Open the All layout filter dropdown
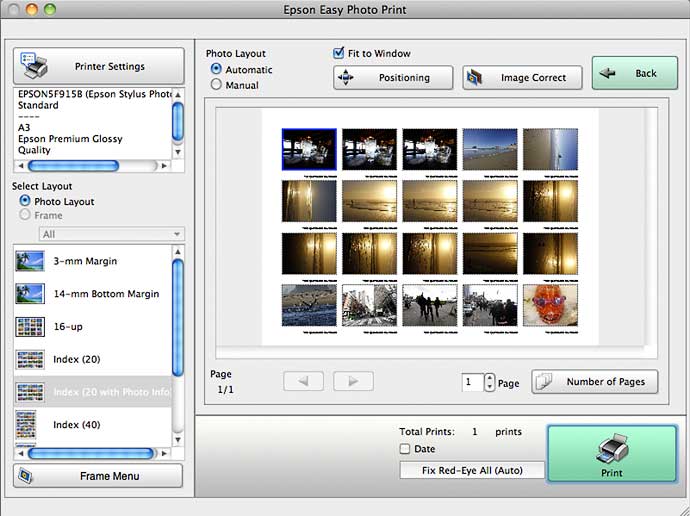690x516 pixels. (110, 234)
